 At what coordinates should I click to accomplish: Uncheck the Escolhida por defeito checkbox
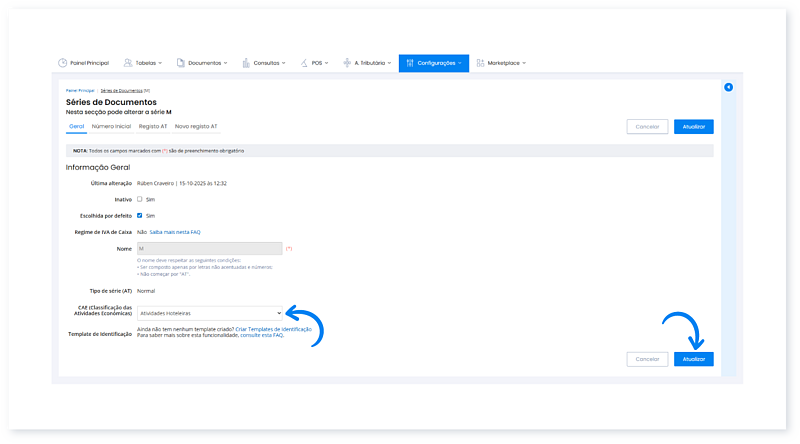[140, 215]
